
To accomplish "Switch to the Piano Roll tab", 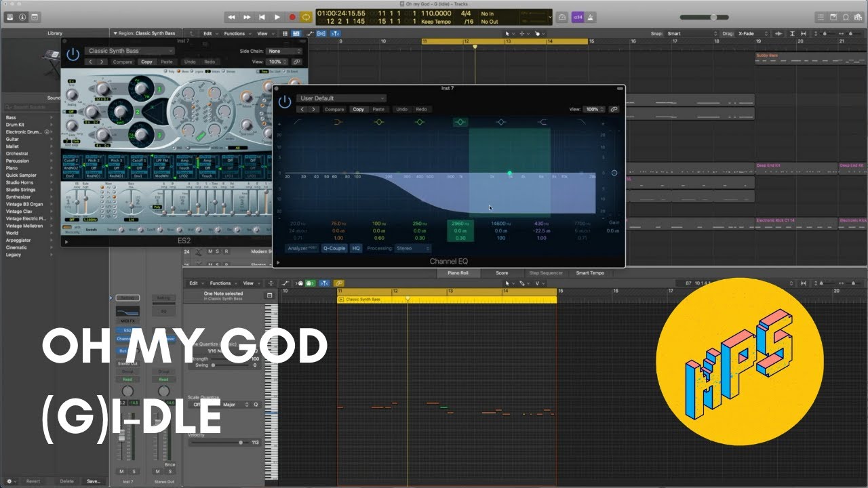I will pos(457,273).
